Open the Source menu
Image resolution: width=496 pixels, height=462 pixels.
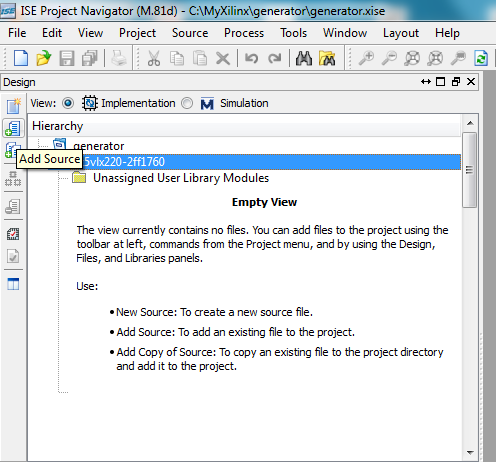click(x=190, y=33)
